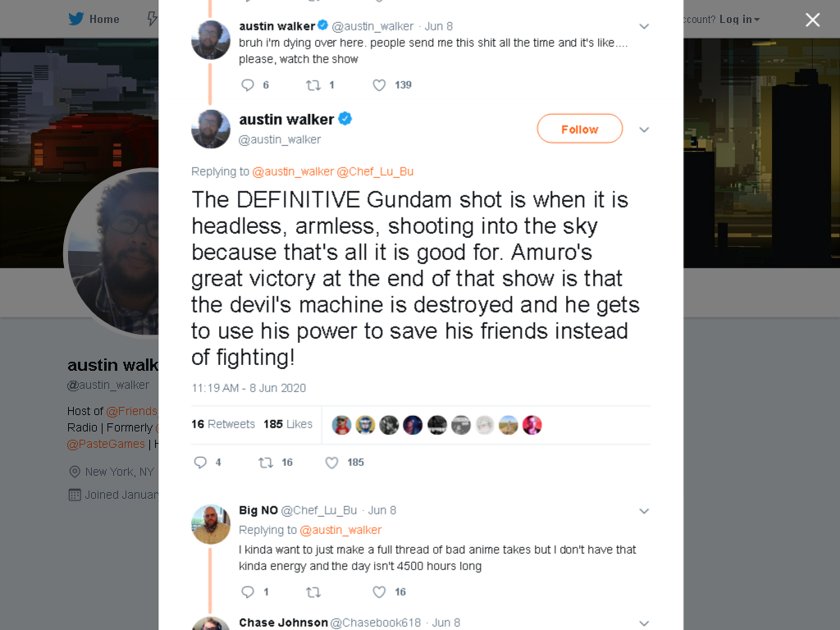
Task: Click the Twitter bird Home icon
Action: [76, 20]
